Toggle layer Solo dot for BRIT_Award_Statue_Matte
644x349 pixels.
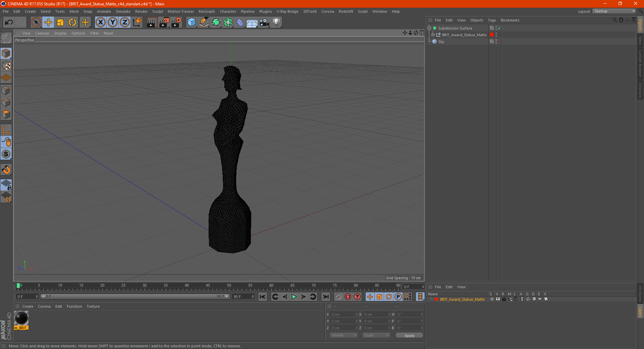[492, 299]
